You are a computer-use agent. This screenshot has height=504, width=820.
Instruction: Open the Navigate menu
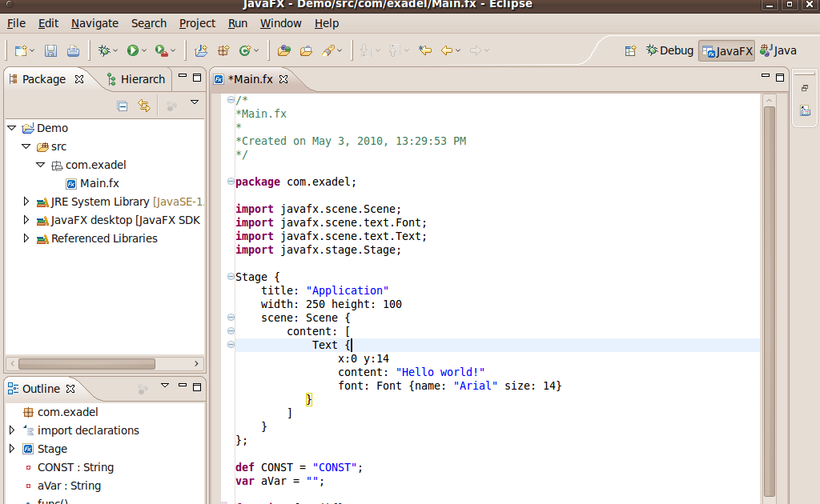[94, 23]
